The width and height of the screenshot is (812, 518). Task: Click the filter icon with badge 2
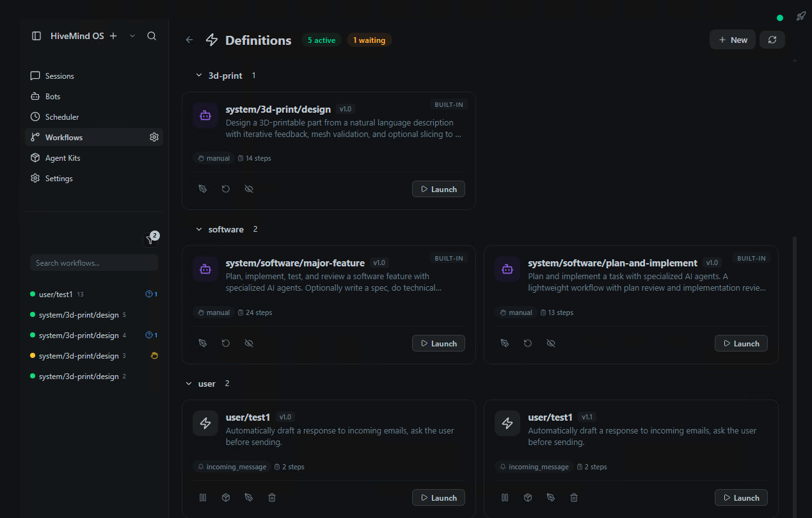point(150,239)
